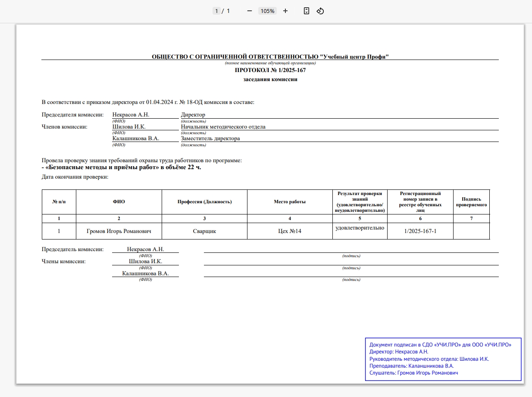Click the empty signature cell in table row
This screenshot has width=532, height=397.
471,231
